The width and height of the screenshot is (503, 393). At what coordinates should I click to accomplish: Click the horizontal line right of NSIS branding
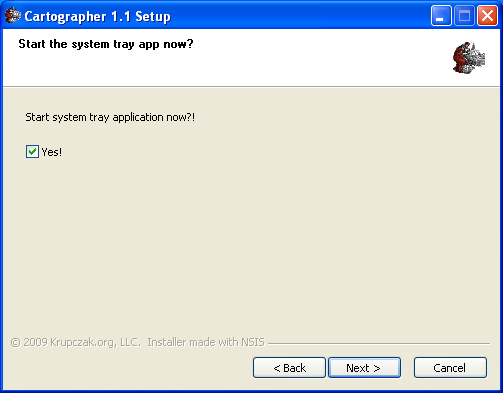(379, 343)
